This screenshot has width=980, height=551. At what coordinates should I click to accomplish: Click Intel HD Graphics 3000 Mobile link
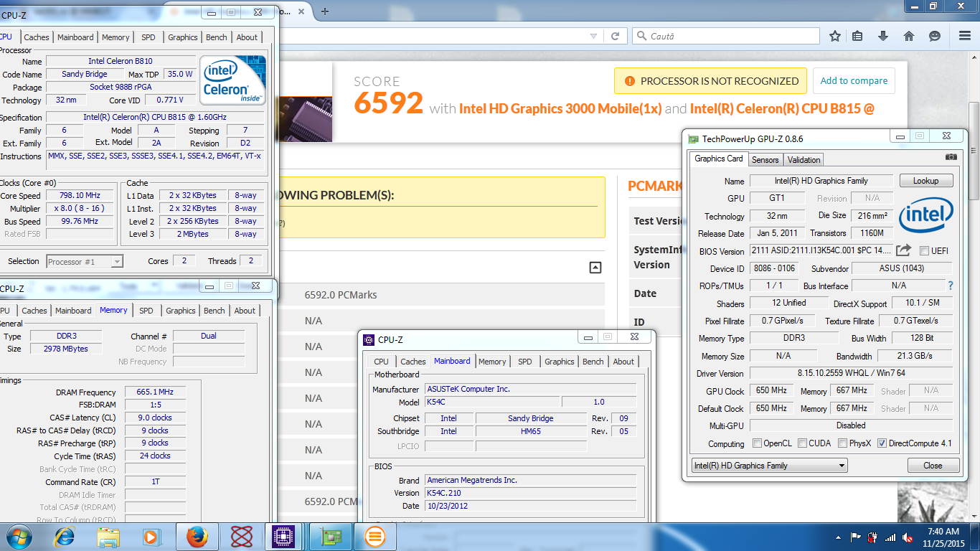click(x=560, y=108)
